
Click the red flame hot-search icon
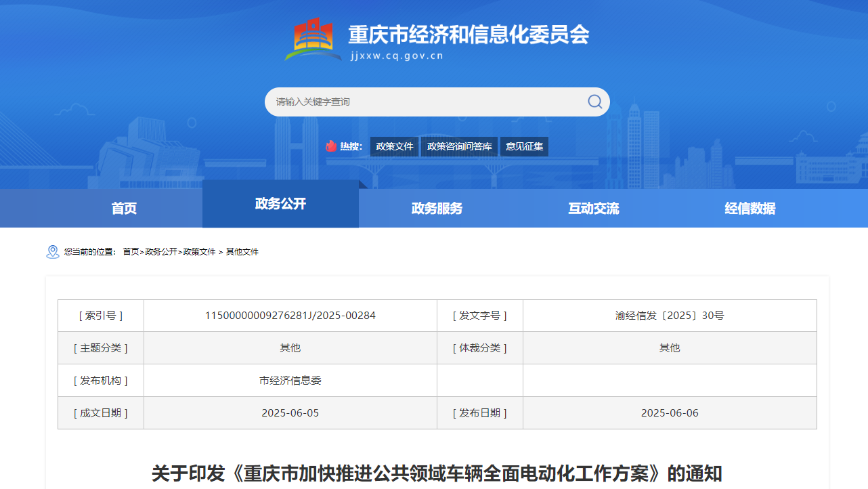331,146
